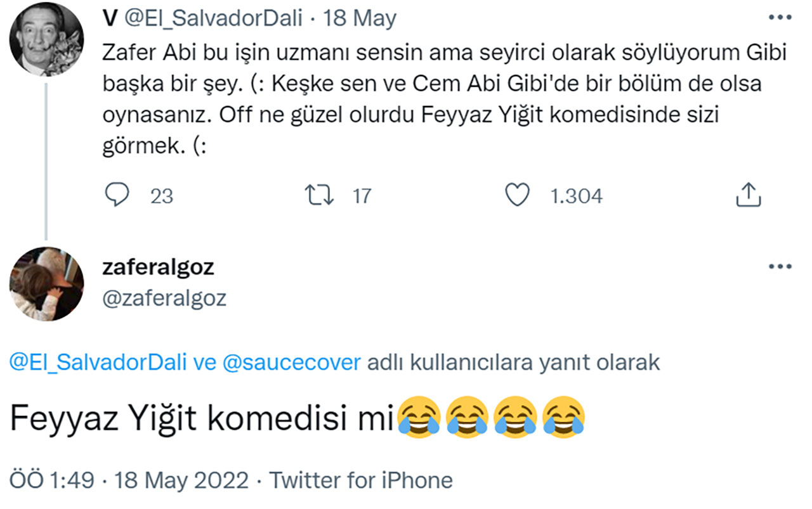Open the Salvador Dali profile picture
The image size is (812, 509).
[x=46, y=44]
